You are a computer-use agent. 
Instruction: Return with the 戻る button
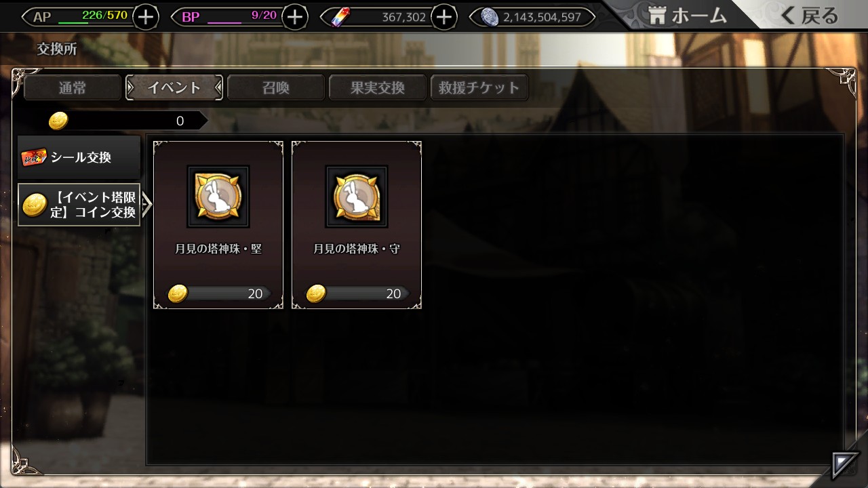click(809, 16)
